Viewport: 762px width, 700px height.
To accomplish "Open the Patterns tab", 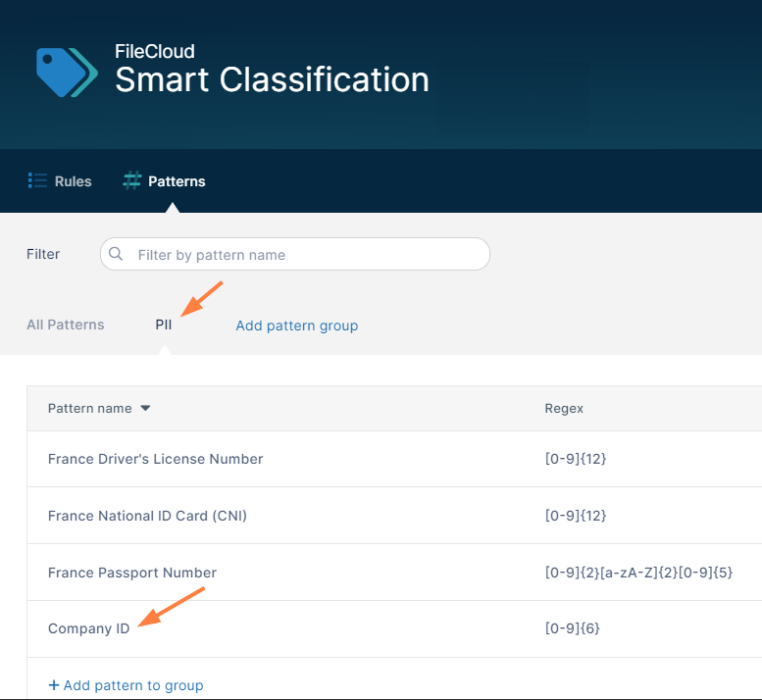I will 164,180.
